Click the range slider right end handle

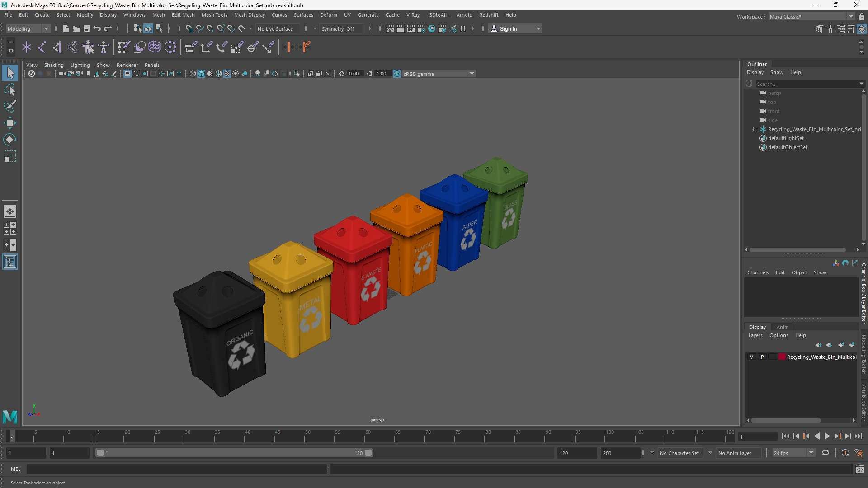pos(368,453)
